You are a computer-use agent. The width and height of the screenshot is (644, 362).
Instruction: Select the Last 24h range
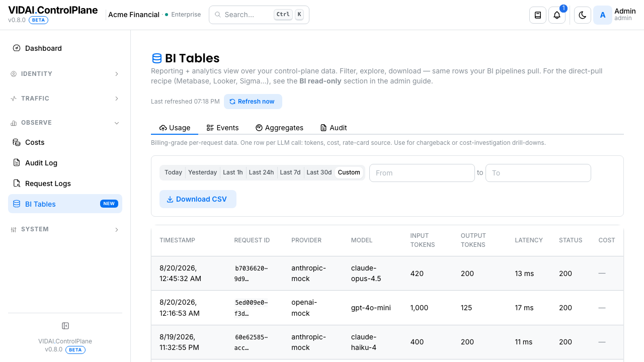tap(261, 172)
